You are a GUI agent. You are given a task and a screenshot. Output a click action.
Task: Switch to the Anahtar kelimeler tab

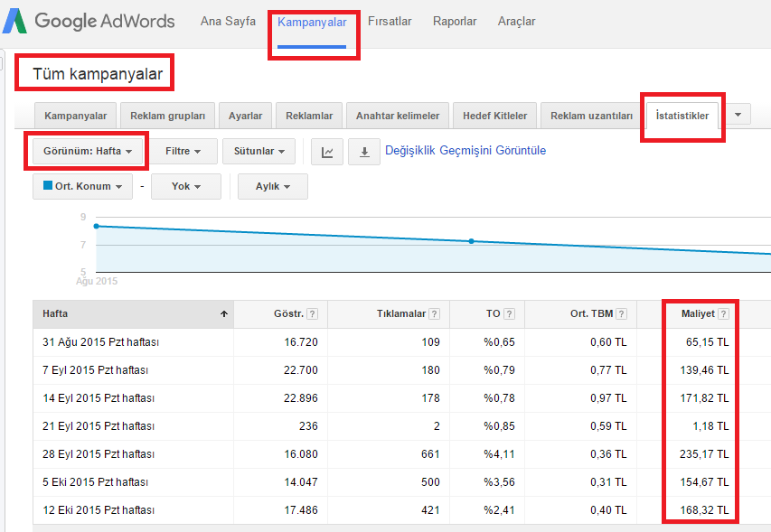pos(397,116)
